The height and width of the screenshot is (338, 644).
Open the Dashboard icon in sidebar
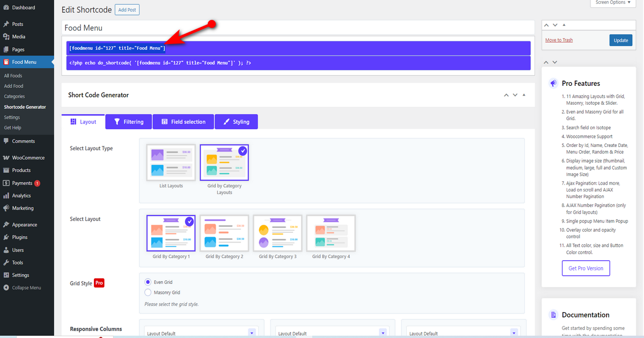click(6, 8)
